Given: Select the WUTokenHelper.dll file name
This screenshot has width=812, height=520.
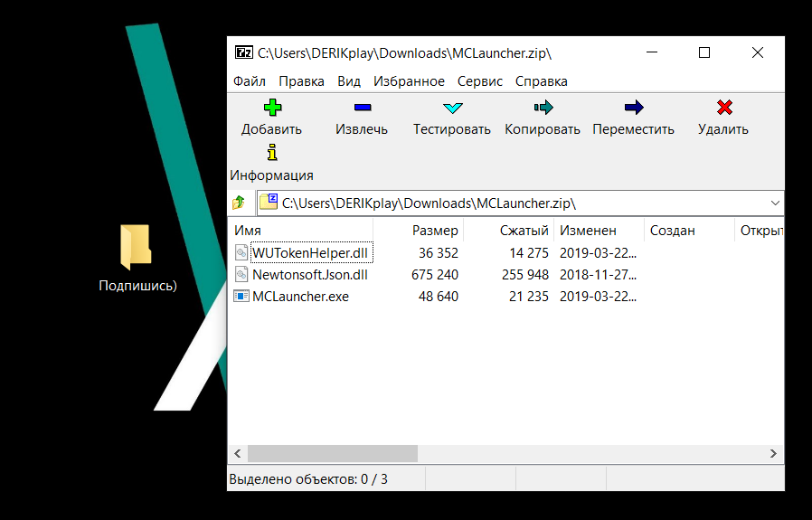Looking at the screenshot, I should (x=310, y=252).
